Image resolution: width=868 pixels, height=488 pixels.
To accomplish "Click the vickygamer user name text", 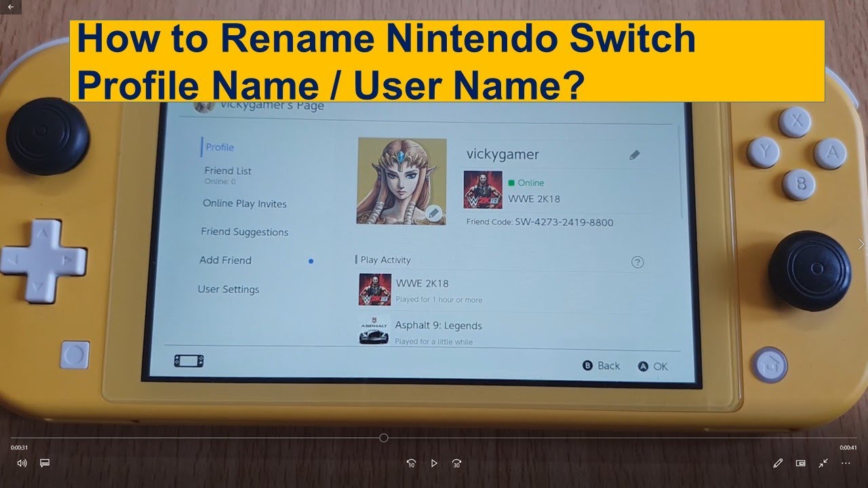I will point(502,155).
